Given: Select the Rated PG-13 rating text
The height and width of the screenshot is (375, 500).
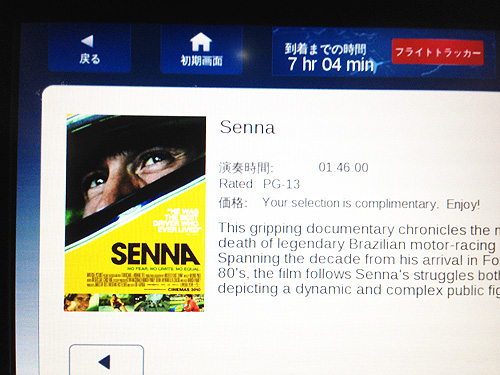Looking at the screenshot, I should [259, 184].
